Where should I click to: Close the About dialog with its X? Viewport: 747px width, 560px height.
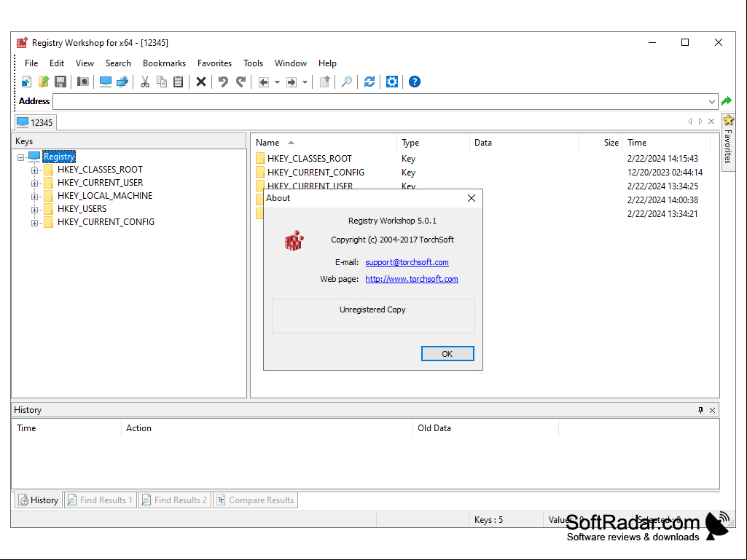(472, 198)
